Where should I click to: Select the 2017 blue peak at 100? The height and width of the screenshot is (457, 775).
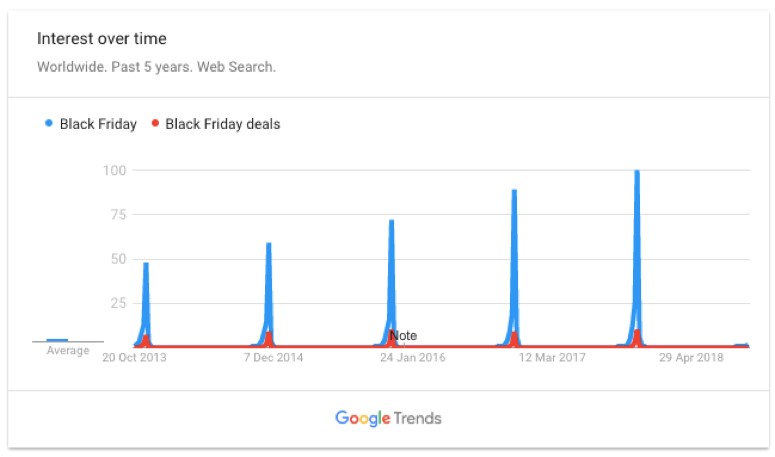point(637,172)
